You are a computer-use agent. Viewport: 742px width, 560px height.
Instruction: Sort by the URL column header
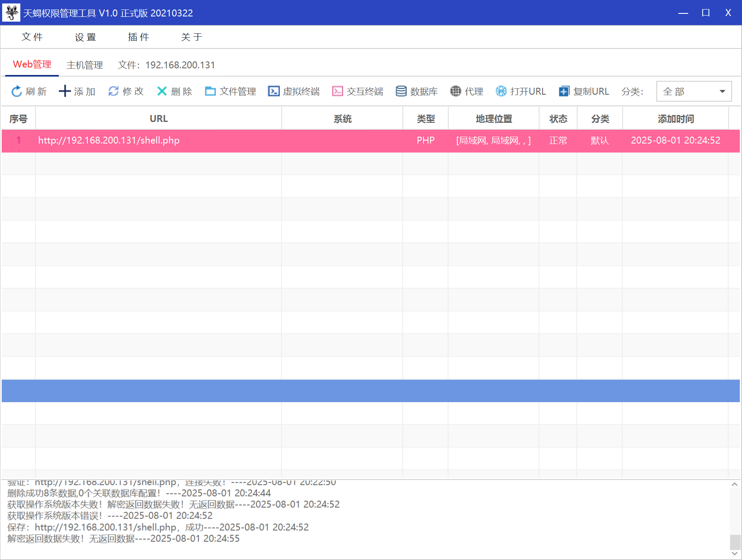[x=159, y=118]
